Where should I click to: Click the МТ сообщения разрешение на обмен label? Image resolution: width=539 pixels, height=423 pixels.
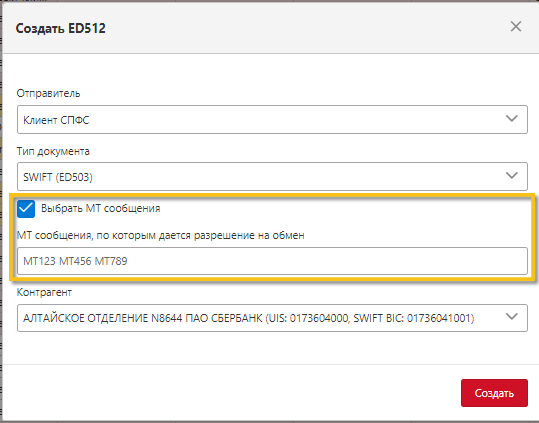click(x=161, y=235)
